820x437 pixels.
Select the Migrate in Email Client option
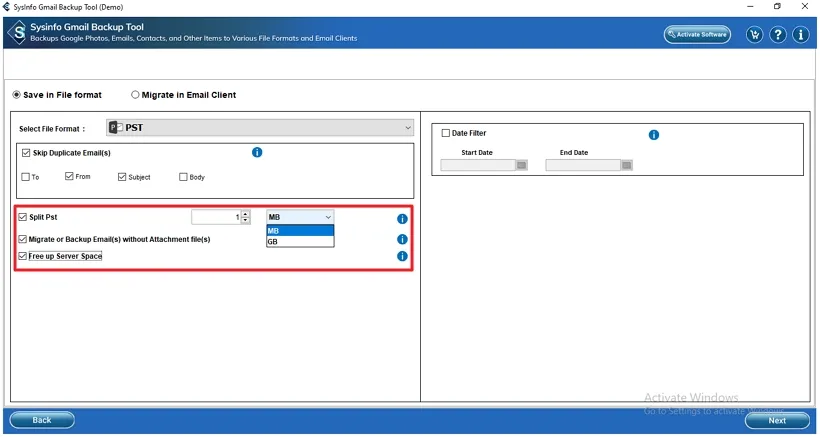pyautogui.click(x=136, y=95)
